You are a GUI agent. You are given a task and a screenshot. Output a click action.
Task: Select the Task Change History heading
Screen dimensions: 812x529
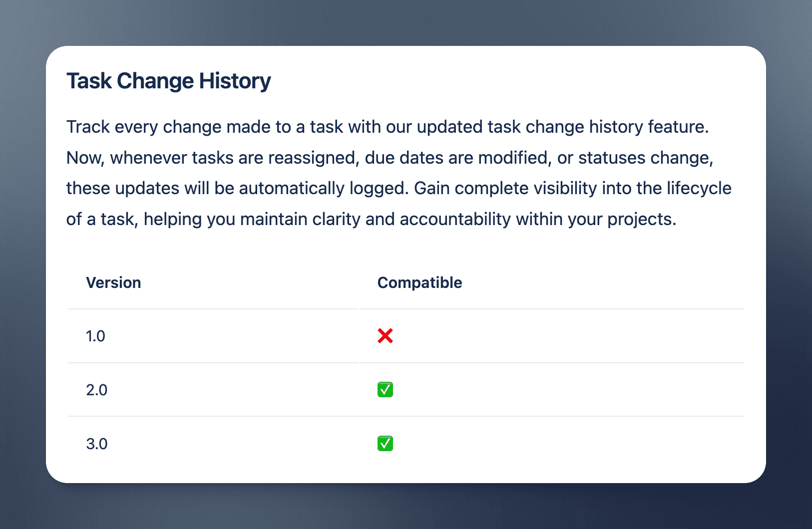(x=169, y=81)
